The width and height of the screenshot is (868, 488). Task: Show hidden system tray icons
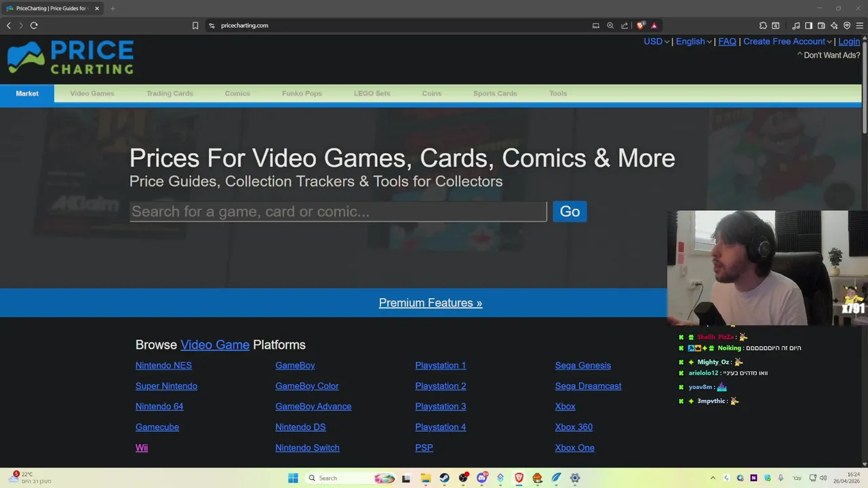713,478
